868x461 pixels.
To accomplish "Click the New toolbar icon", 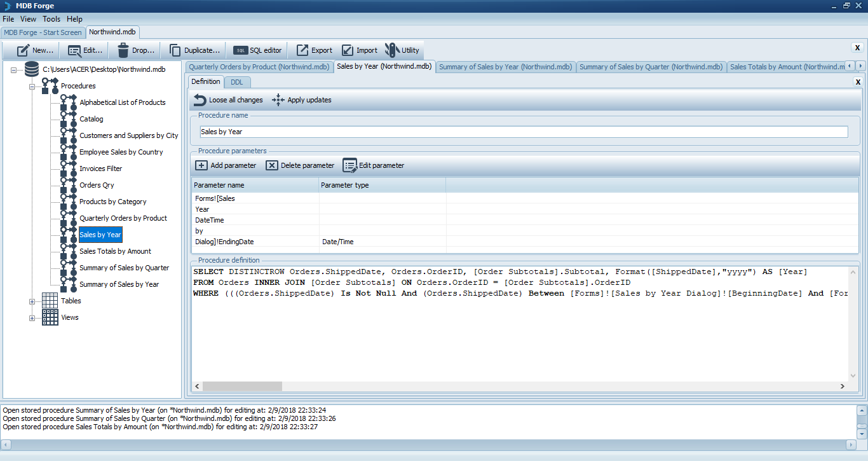I will click(x=24, y=50).
